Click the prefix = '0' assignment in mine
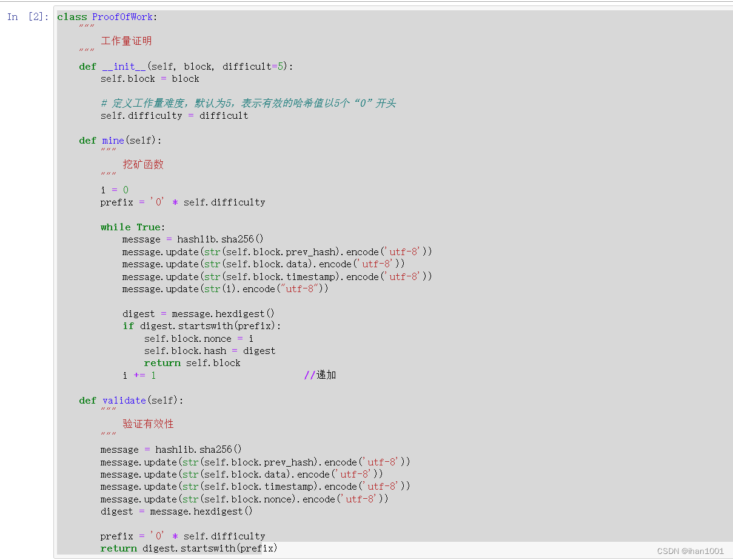Image resolution: width=733 pixels, height=560 pixels. coord(182,202)
